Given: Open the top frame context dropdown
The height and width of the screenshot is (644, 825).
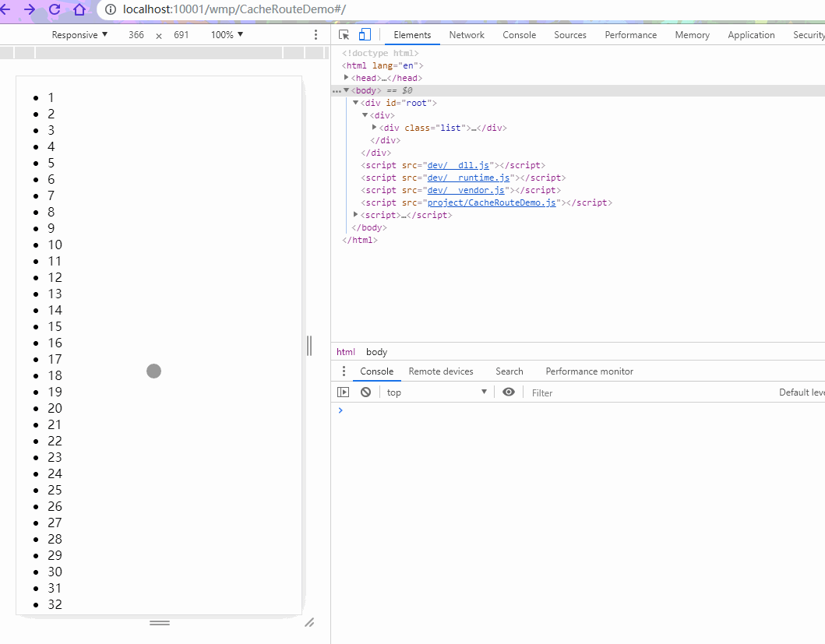Looking at the screenshot, I should [x=435, y=392].
